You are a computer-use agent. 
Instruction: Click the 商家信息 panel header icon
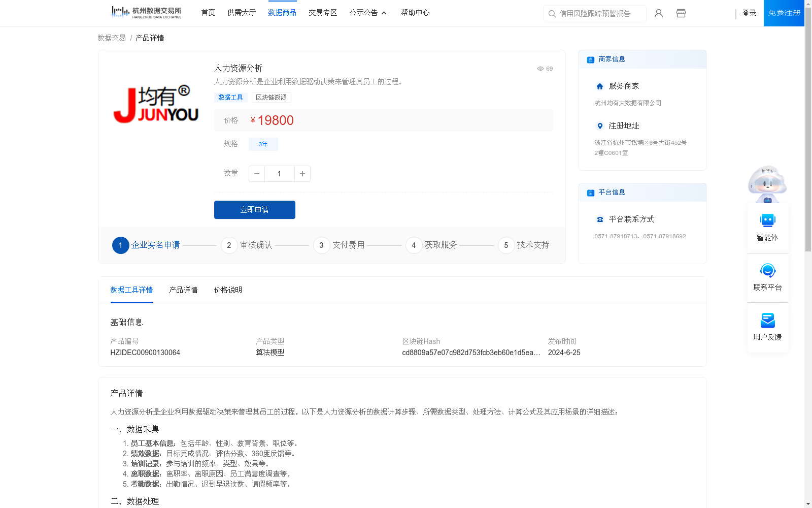tap(591, 59)
